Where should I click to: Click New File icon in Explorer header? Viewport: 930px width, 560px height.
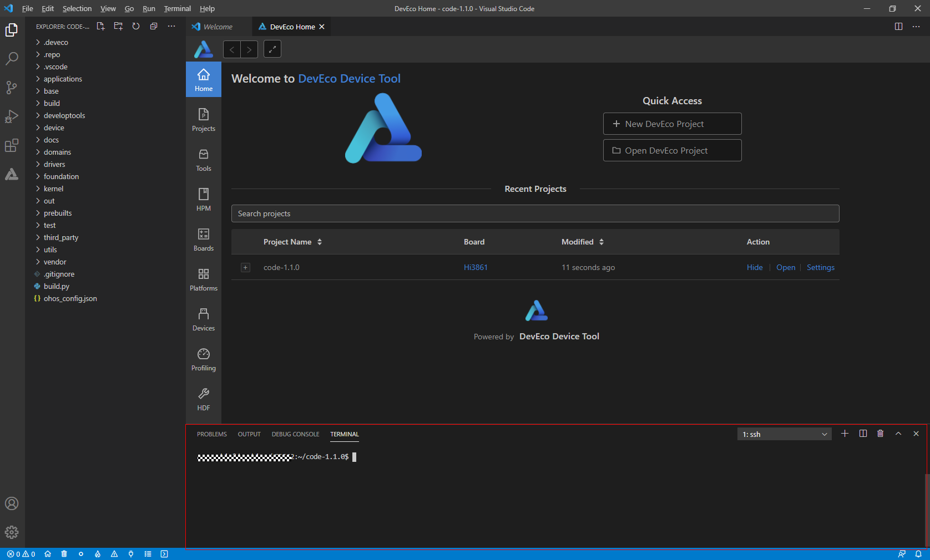pyautogui.click(x=100, y=26)
